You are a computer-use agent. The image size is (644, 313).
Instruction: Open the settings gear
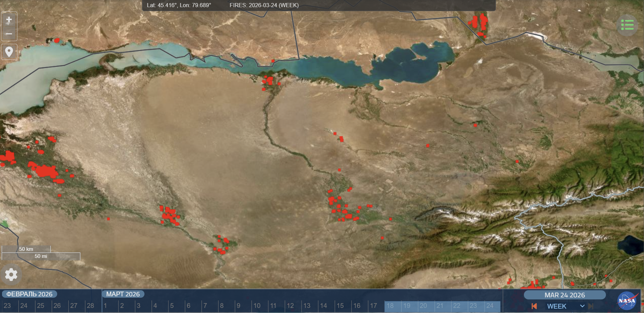(11, 274)
